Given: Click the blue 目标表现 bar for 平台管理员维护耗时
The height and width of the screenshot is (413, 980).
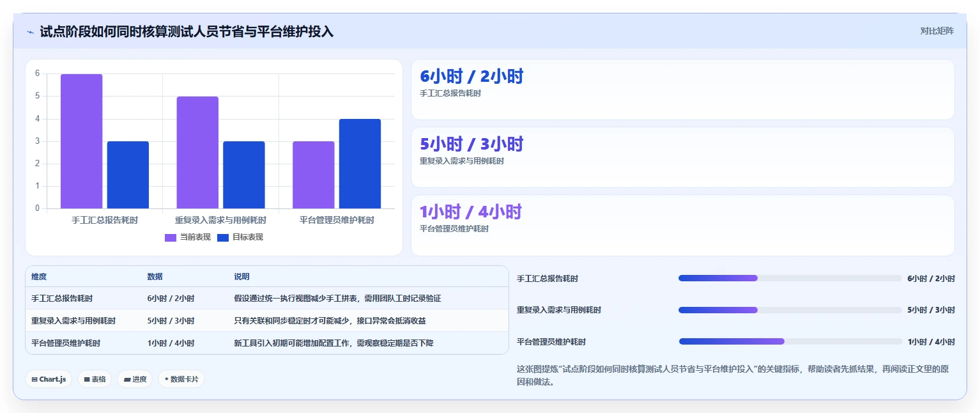Looking at the screenshot, I should click(x=360, y=164).
